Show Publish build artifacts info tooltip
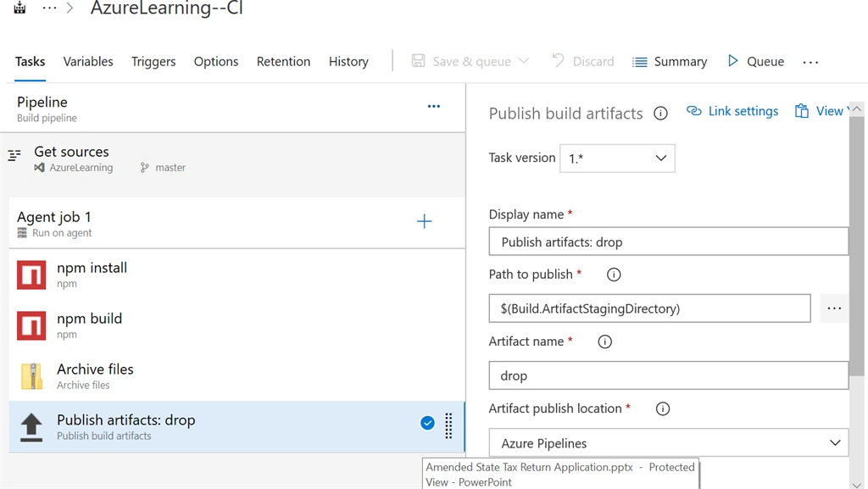The height and width of the screenshot is (489, 868). tap(660, 114)
